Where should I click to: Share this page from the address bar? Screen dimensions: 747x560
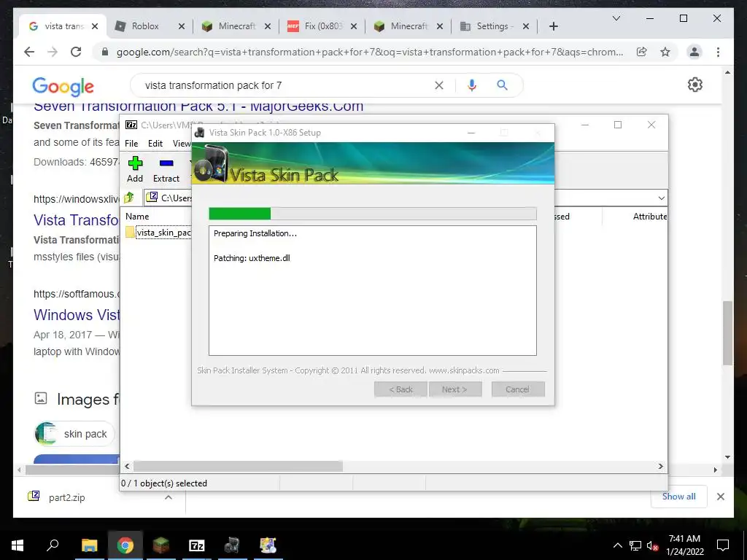point(642,52)
